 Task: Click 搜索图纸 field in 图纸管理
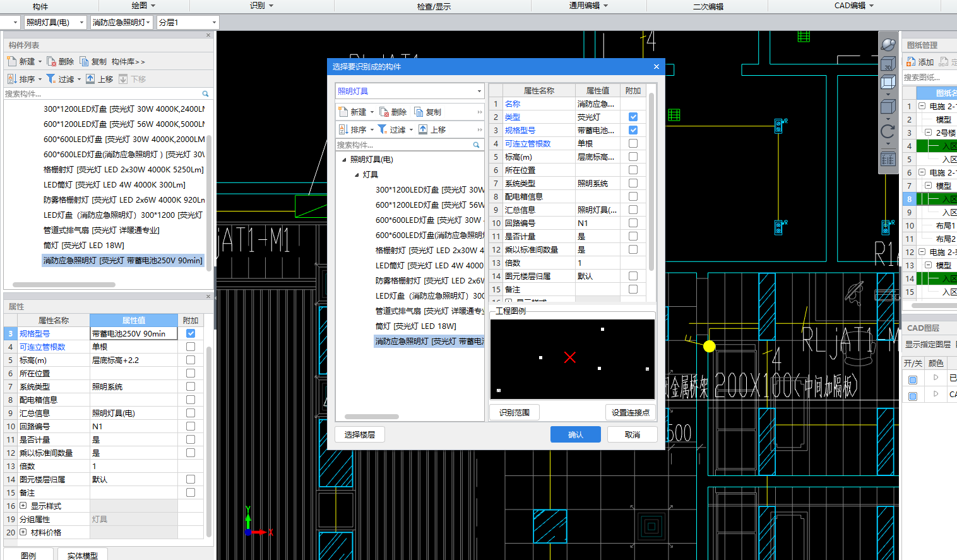[x=929, y=77]
